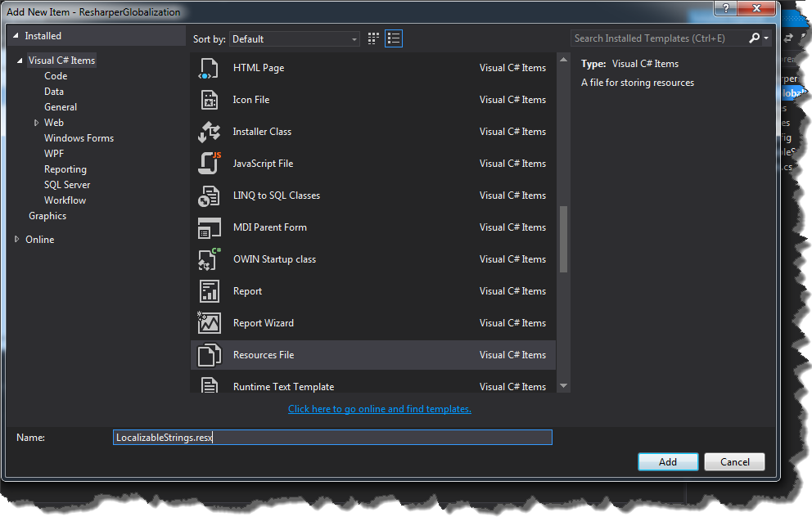Select the Online tree label
Image resolution: width=812 pixels, height=517 pixels.
(x=40, y=240)
